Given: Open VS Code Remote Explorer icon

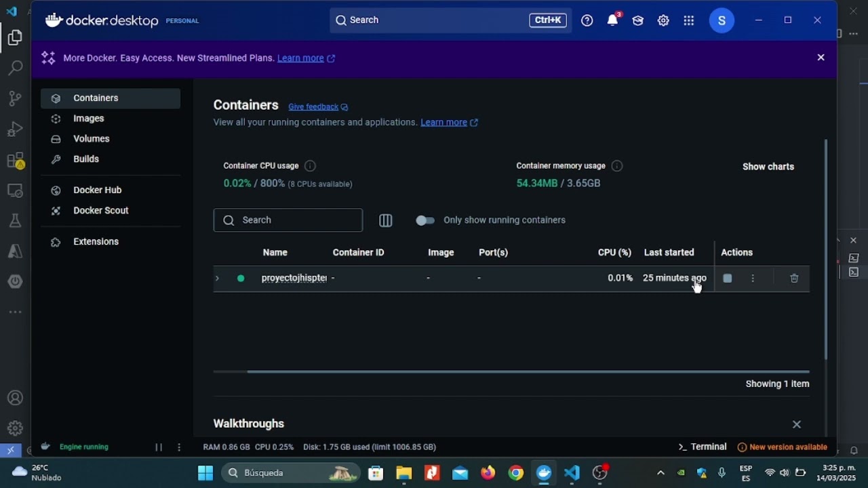Looking at the screenshot, I should 15,191.
